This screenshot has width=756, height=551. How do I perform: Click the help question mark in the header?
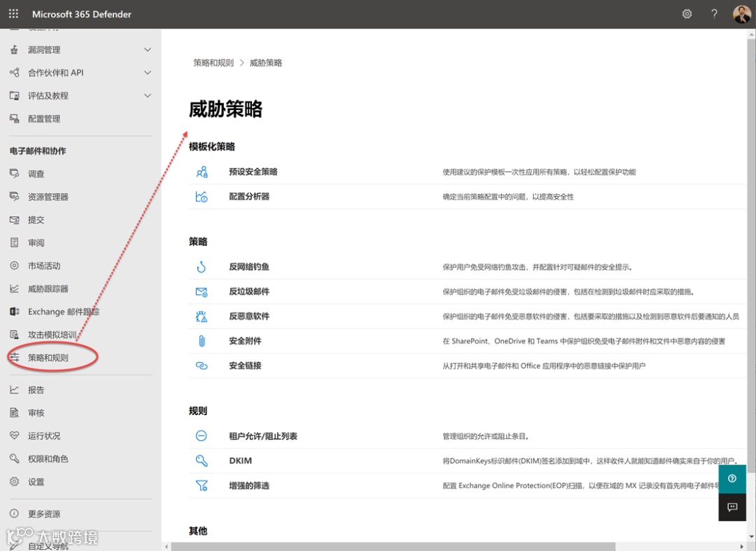[x=714, y=14]
